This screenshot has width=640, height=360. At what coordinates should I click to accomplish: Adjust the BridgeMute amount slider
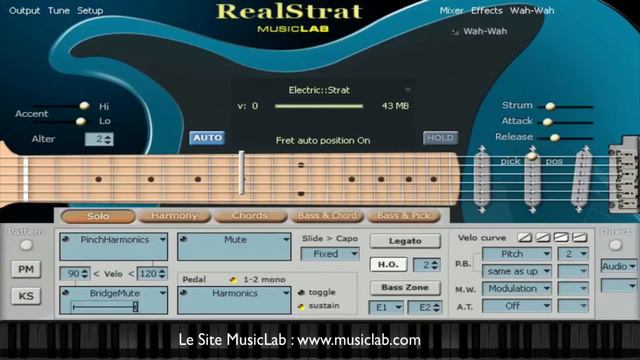[136, 307]
